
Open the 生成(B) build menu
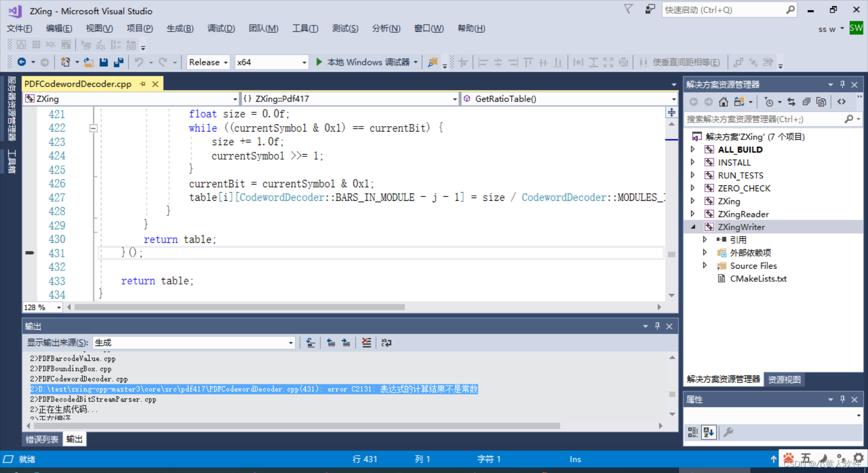180,28
